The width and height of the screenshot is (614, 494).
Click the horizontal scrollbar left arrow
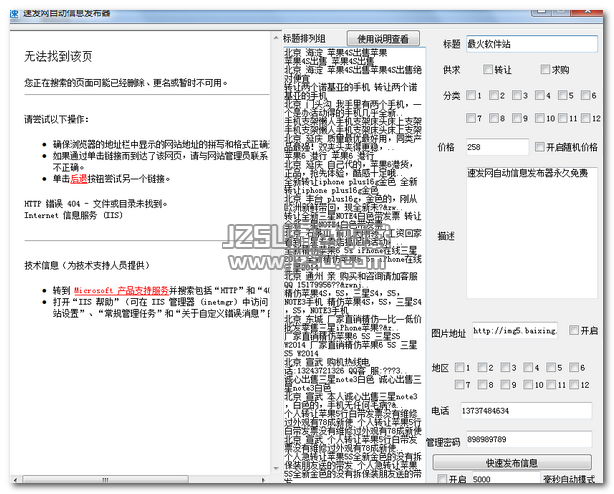tap(16, 480)
